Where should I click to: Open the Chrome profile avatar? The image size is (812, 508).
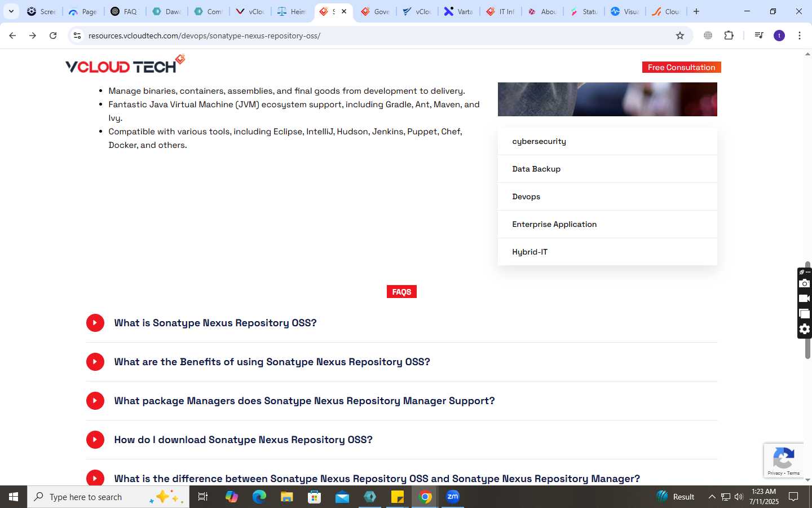pyautogui.click(x=779, y=36)
